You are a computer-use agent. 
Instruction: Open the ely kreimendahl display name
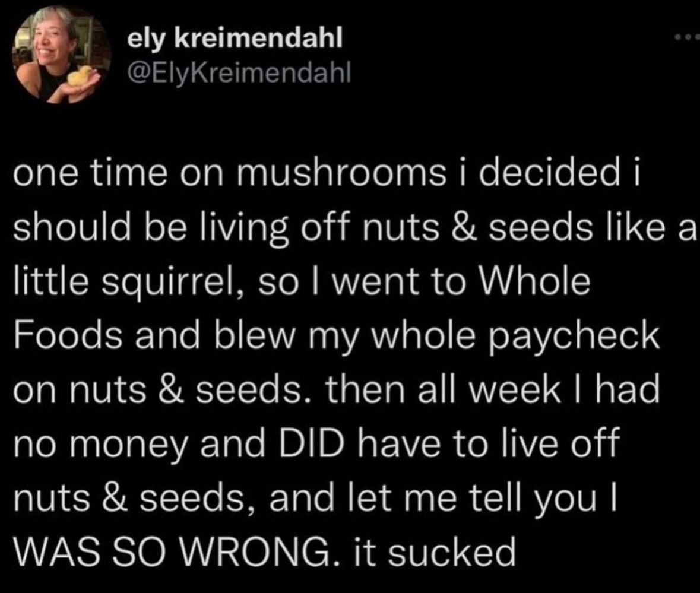pyautogui.click(x=235, y=40)
